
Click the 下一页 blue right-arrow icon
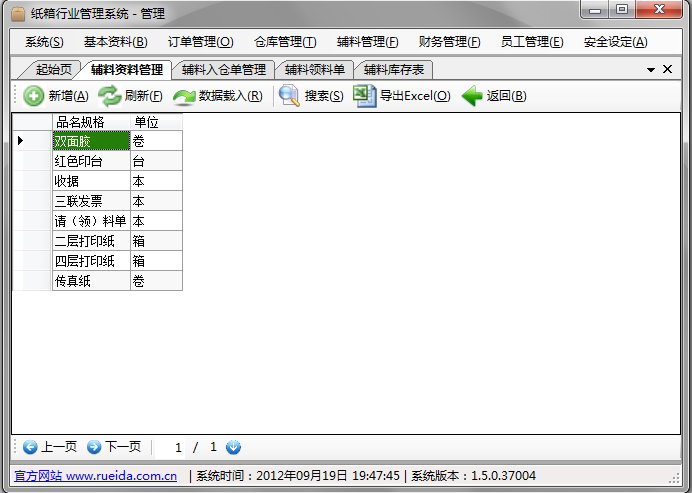click(x=94, y=447)
